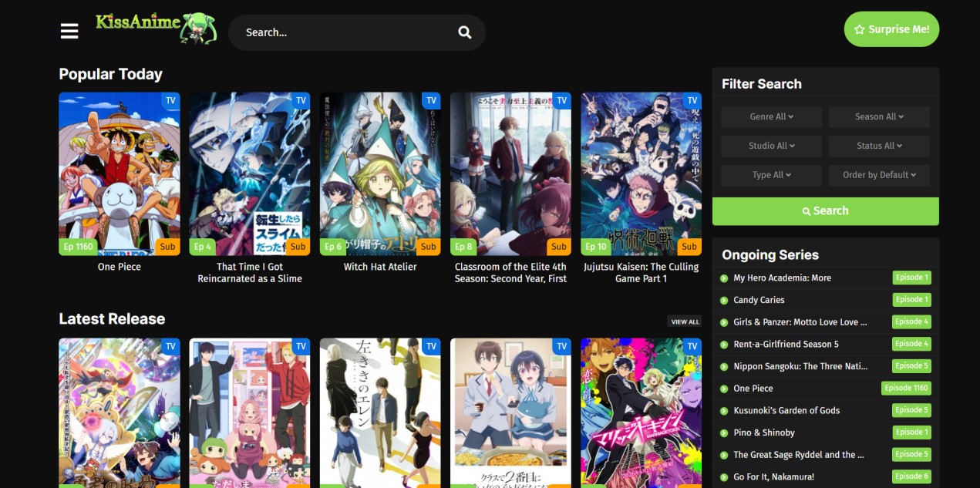This screenshot has width=980, height=488.
Task: Click Ep 4 badge on Slime poster
Action: pos(203,247)
